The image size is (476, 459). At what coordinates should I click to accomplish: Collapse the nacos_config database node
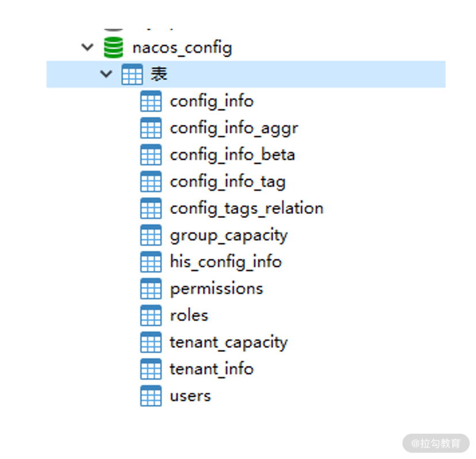[87, 47]
